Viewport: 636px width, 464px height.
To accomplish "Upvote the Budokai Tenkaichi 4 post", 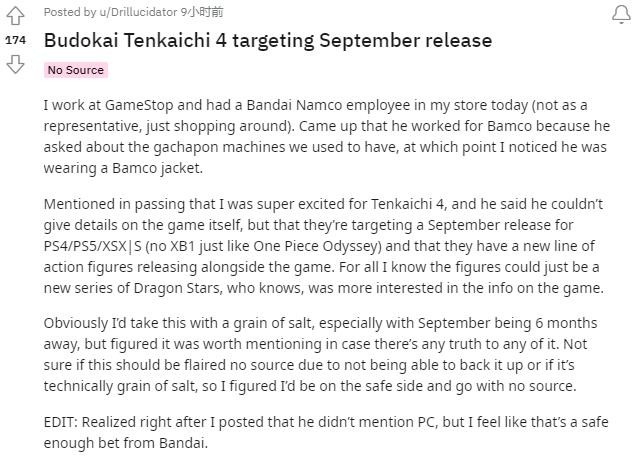I will tap(15, 15).
